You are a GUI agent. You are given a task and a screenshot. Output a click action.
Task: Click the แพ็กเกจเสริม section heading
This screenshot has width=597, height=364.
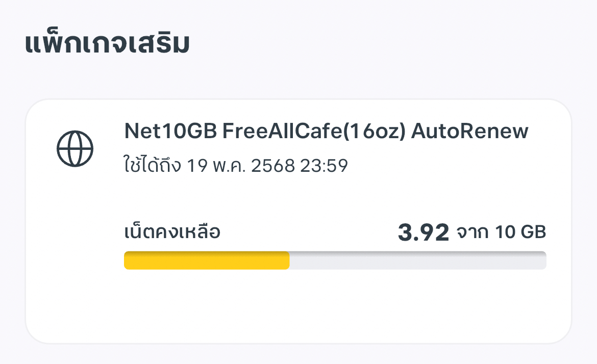[107, 44]
